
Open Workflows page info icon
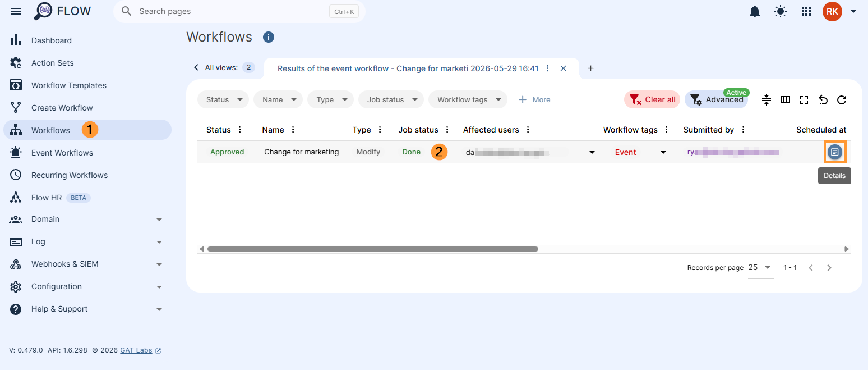pos(269,37)
